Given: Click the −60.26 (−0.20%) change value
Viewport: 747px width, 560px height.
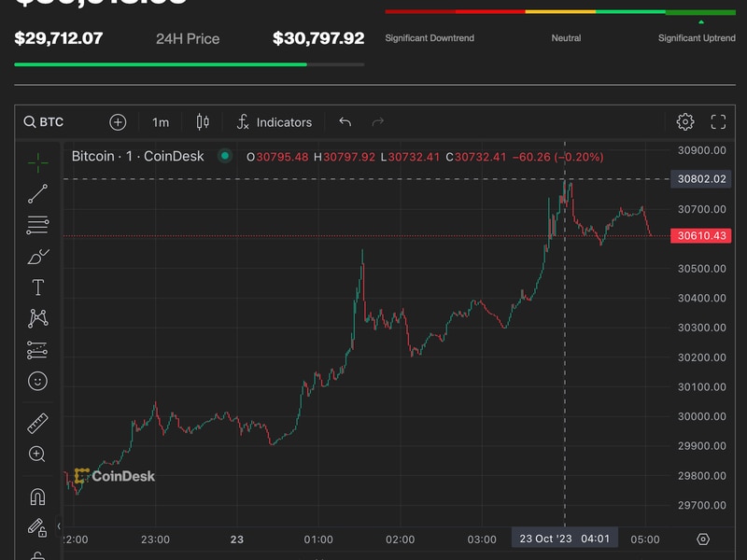Looking at the screenshot, I should click(x=557, y=157).
